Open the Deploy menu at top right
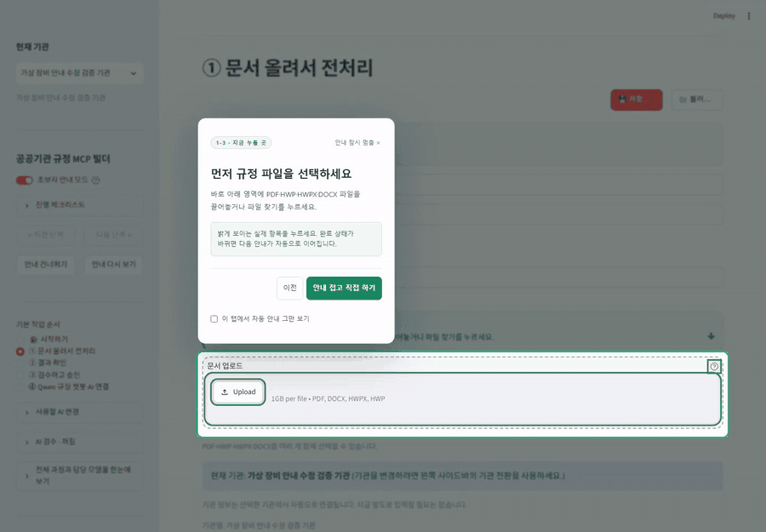The width and height of the screenshot is (766, 532). click(x=724, y=16)
